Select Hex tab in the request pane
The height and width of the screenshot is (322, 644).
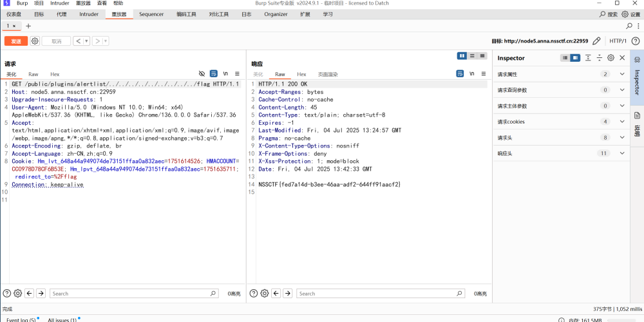[55, 74]
